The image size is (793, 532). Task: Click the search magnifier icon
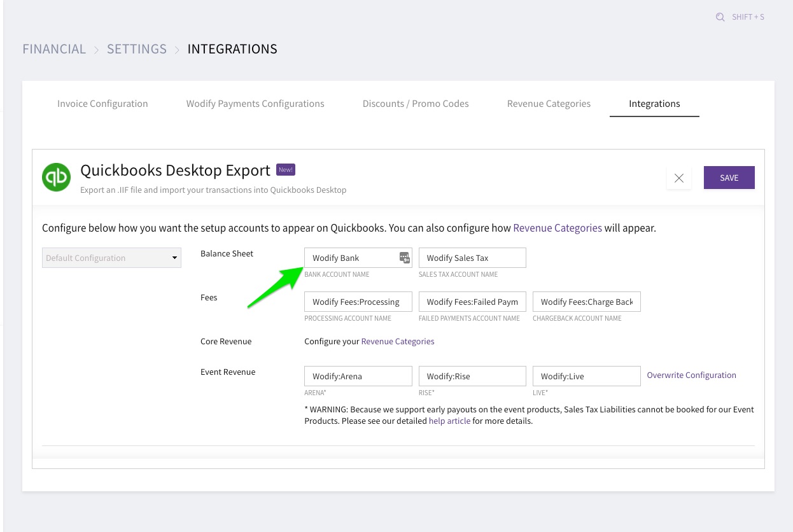(x=720, y=17)
